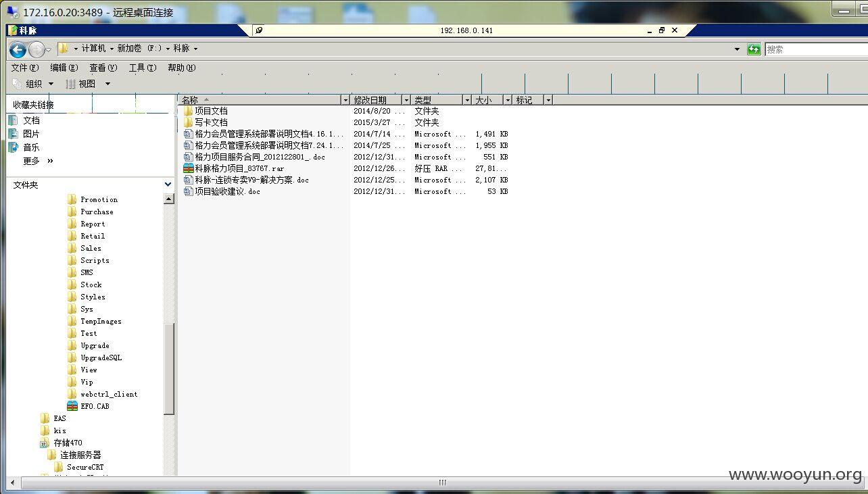Select Styles folder in the tree
The image size is (868, 494).
pyautogui.click(x=87, y=297)
